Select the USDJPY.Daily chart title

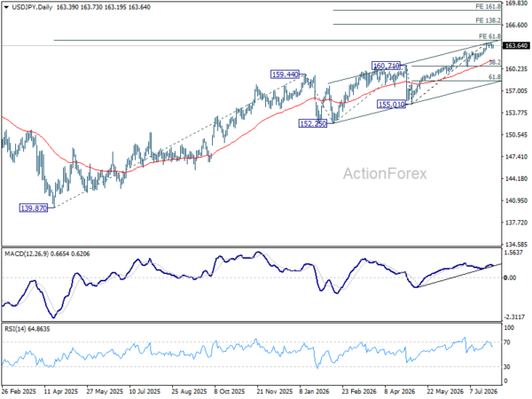click(32, 7)
